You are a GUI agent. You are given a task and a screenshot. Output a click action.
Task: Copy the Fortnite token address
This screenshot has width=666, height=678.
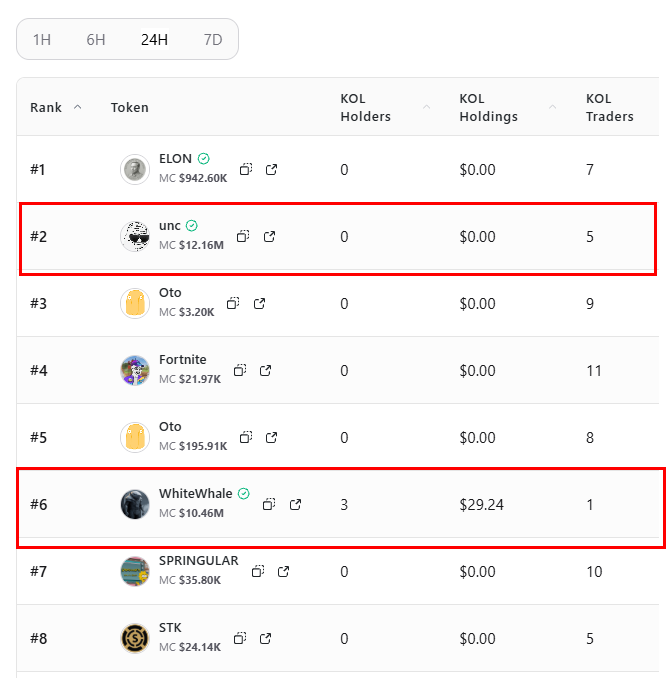240,370
